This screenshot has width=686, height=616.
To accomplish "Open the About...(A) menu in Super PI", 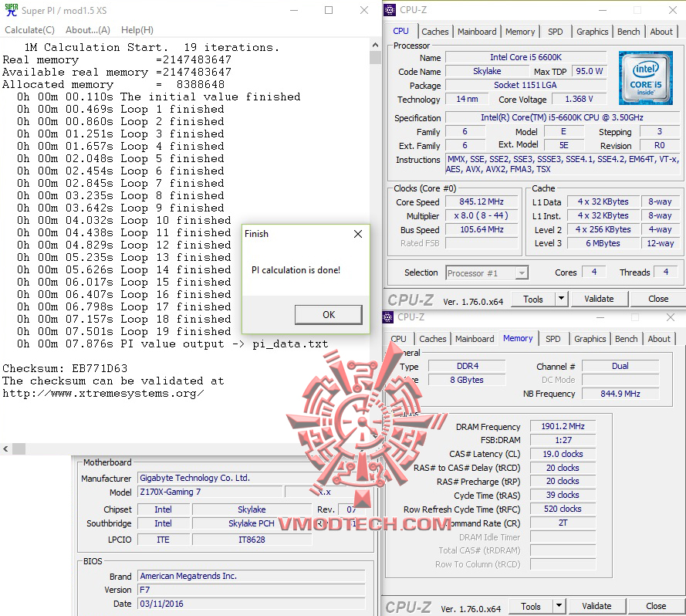I will [x=87, y=30].
